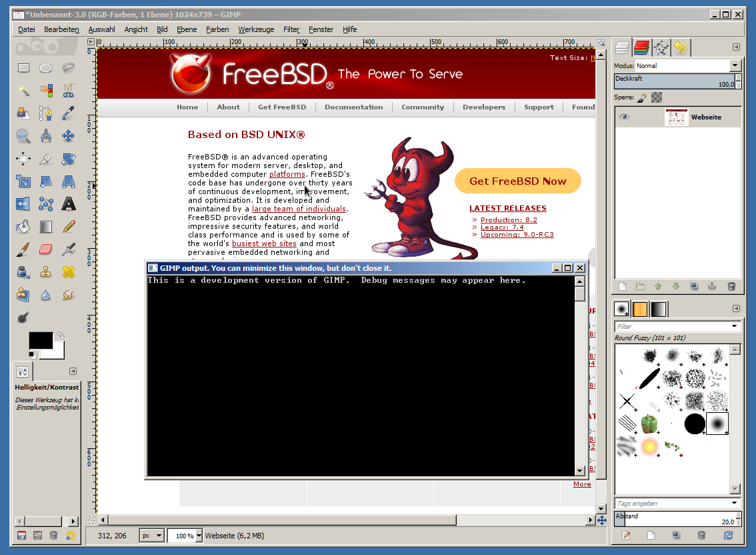
Task: Select the Smudge tool
Action: click(x=69, y=295)
